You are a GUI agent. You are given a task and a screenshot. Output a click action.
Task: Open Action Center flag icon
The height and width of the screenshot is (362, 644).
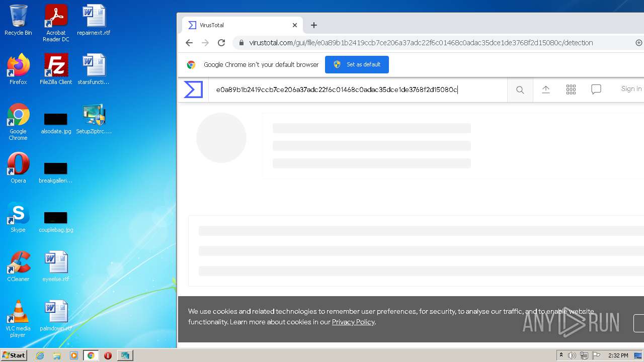click(x=596, y=355)
